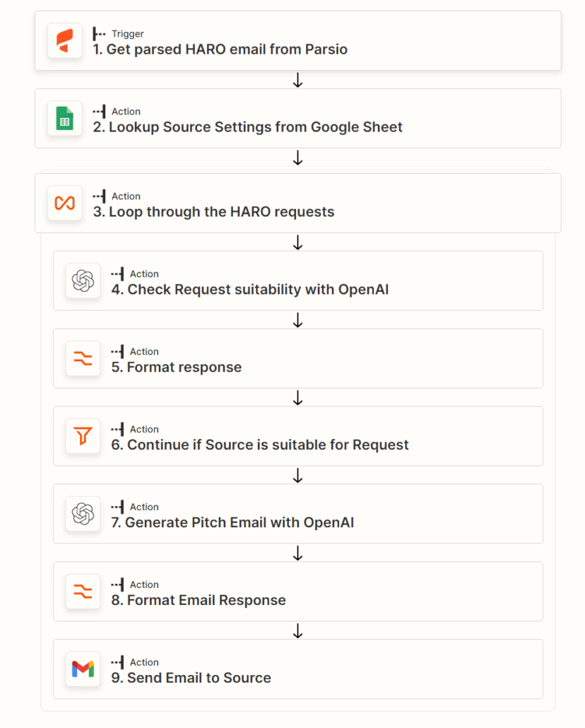Click the Formatter icon in step 8
The height and width of the screenshot is (728, 585).
pos(83,592)
